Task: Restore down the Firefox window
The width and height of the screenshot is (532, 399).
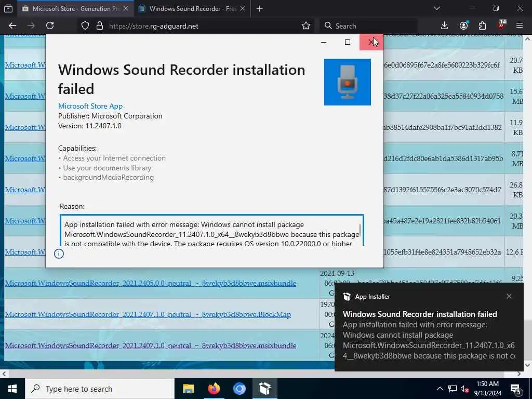Action: 496,8
